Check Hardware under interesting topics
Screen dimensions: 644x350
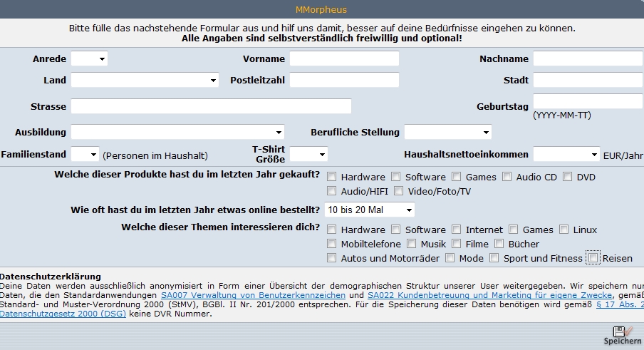[331, 230]
